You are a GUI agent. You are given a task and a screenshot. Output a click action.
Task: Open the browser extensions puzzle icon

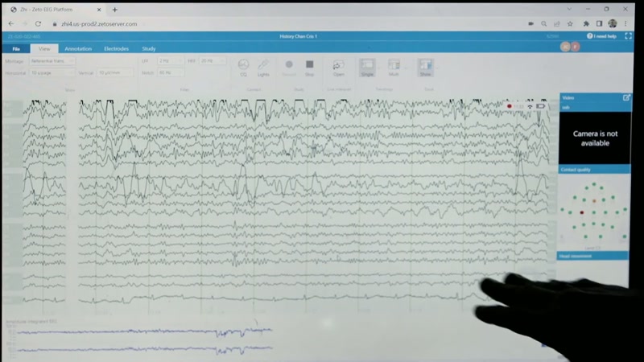[x=586, y=24]
